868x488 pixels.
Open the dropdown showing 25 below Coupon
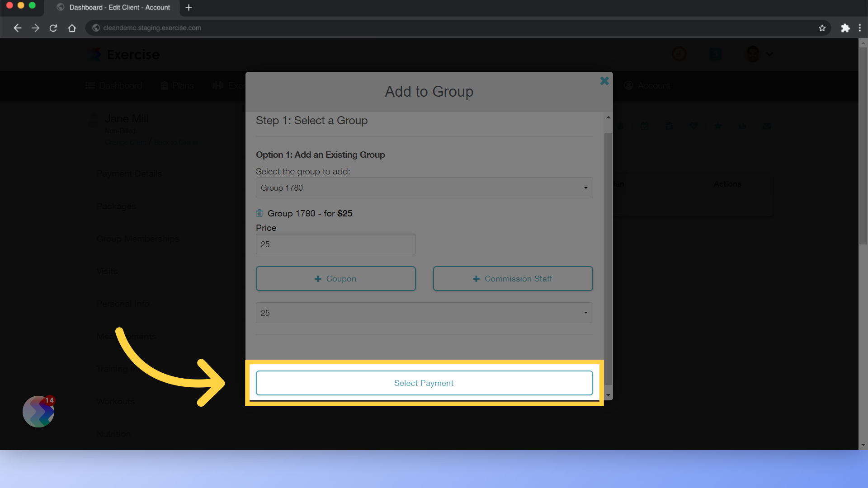pos(424,313)
